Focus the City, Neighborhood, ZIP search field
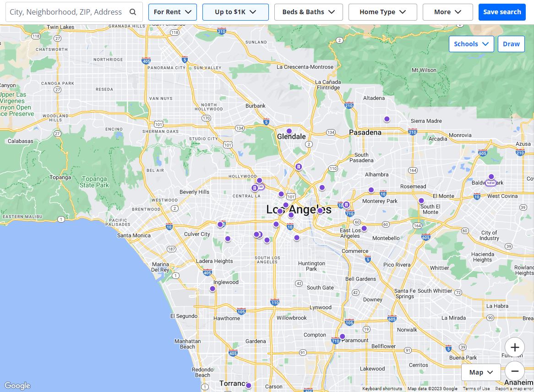The width and height of the screenshot is (534, 392). click(74, 12)
